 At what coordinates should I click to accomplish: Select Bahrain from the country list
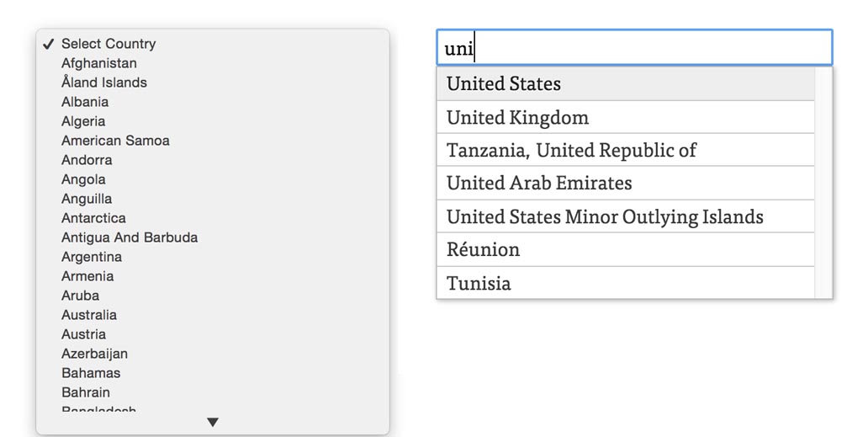(85, 392)
